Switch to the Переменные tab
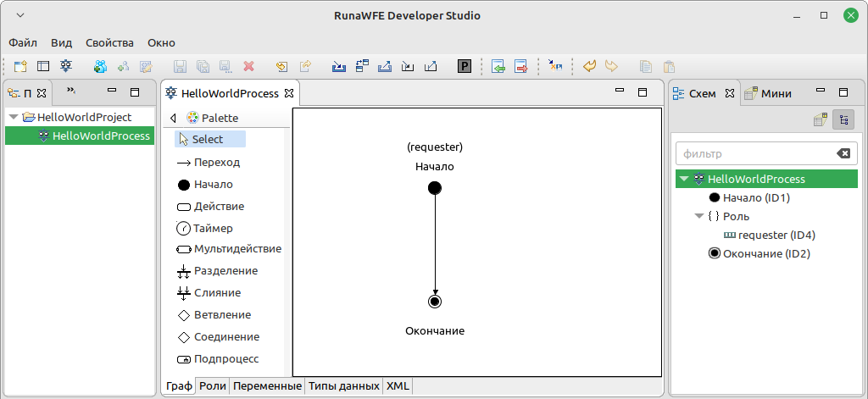868x399 pixels. (x=267, y=386)
